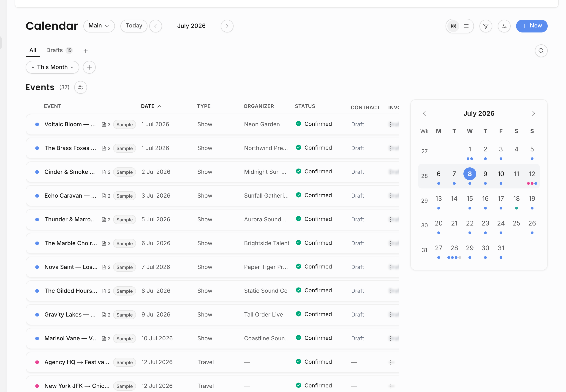Go to previous month in header

tap(156, 26)
